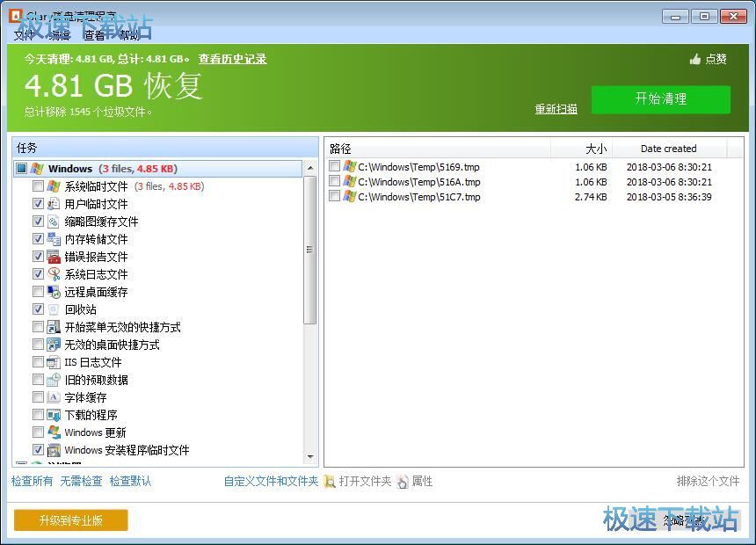Click the IIS 日志文件 item icon
The height and width of the screenshot is (545, 756).
click(54, 362)
